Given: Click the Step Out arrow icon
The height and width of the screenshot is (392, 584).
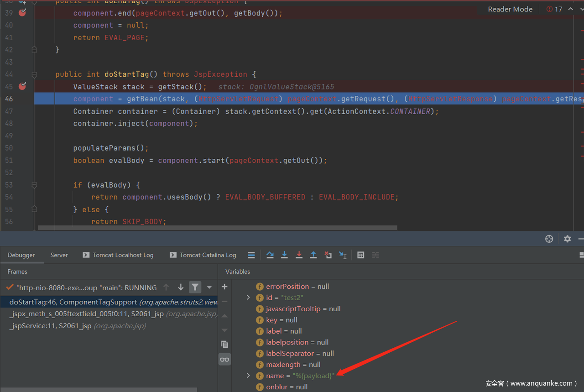Looking at the screenshot, I should point(313,255).
